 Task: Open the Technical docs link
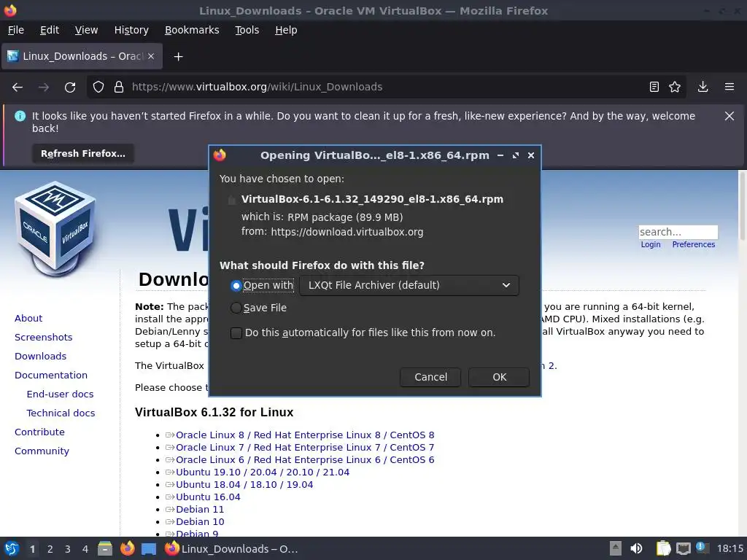tap(61, 413)
